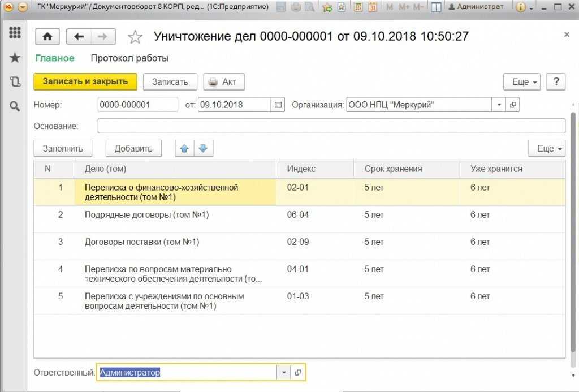Expand the Ответственный dropdown arrow
Viewport: 579px width, 392px height.
[284, 372]
